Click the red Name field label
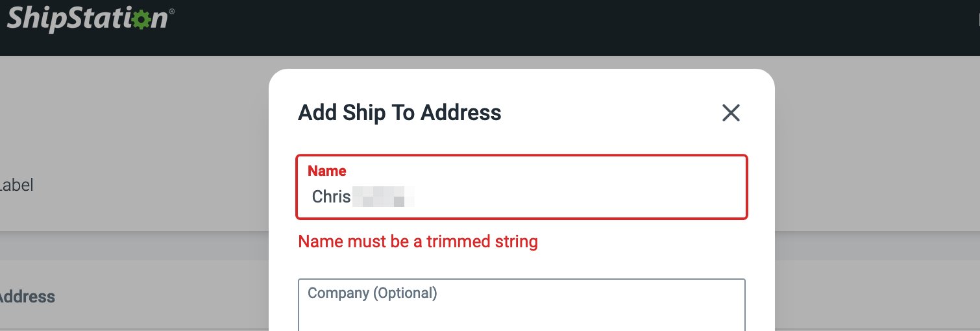980x331 pixels. (326, 171)
